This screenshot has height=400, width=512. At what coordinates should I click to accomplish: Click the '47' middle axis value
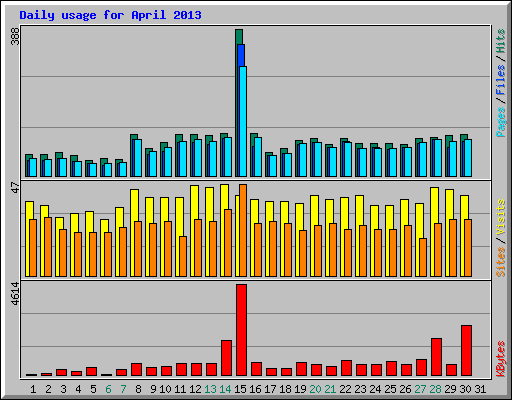pos(15,187)
